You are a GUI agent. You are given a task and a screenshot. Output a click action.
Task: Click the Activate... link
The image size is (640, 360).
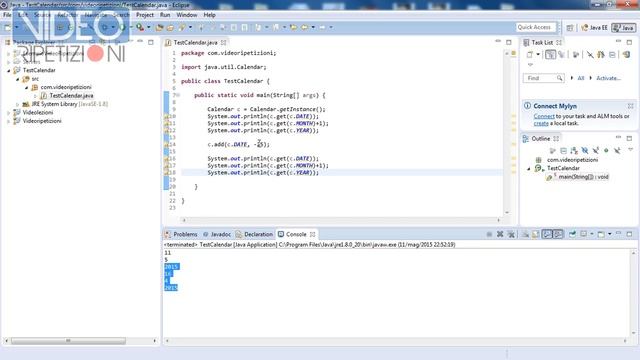coord(608,78)
